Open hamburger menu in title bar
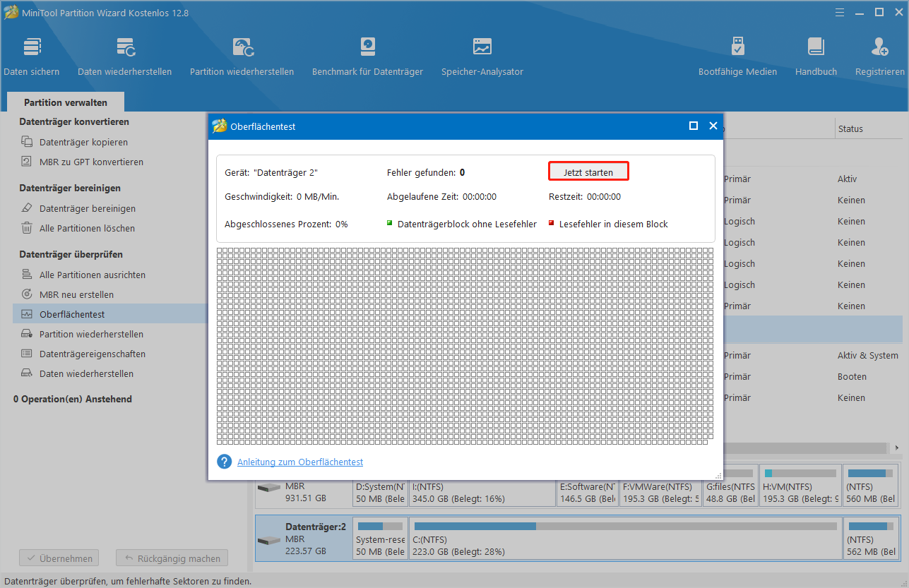 [840, 12]
